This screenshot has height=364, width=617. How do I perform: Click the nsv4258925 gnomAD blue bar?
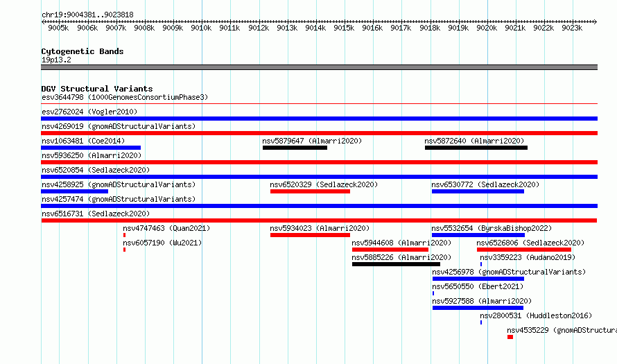[x=74, y=191]
